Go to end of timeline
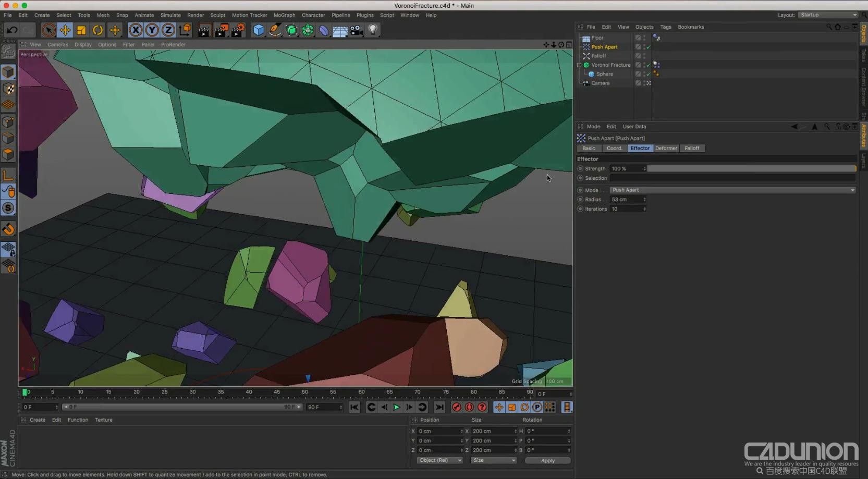The height and width of the screenshot is (479, 868). tap(439, 407)
